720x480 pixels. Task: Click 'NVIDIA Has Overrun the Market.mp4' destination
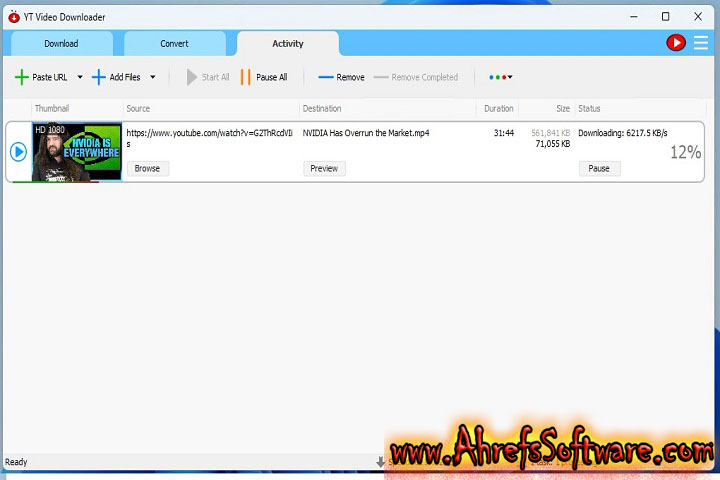pyautogui.click(x=366, y=133)
